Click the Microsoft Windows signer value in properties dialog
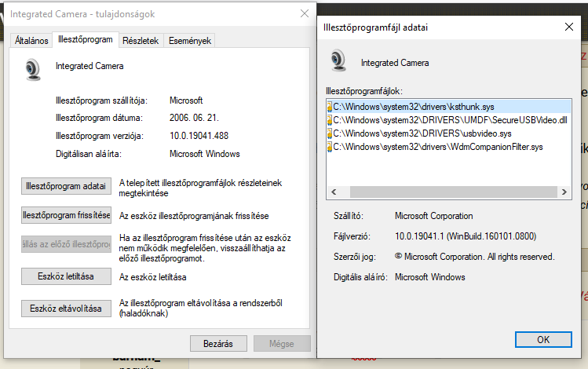The width and height of the screenshot is (588, 369). tap(204, 154)
